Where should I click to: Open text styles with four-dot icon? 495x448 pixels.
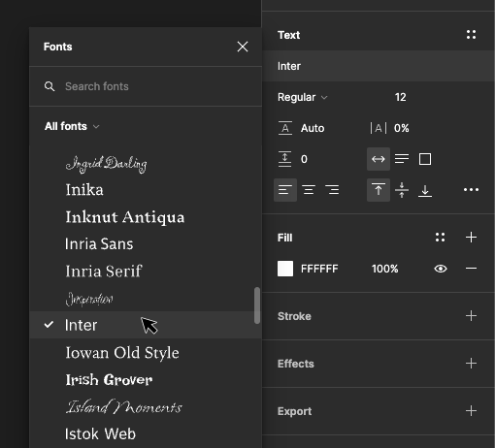point(471,35)
